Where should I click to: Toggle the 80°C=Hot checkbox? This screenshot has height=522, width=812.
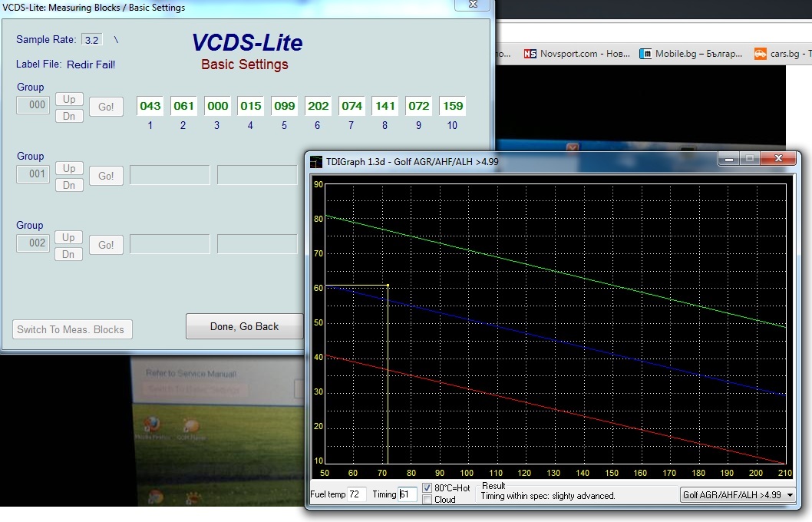(x=427, y=488)
